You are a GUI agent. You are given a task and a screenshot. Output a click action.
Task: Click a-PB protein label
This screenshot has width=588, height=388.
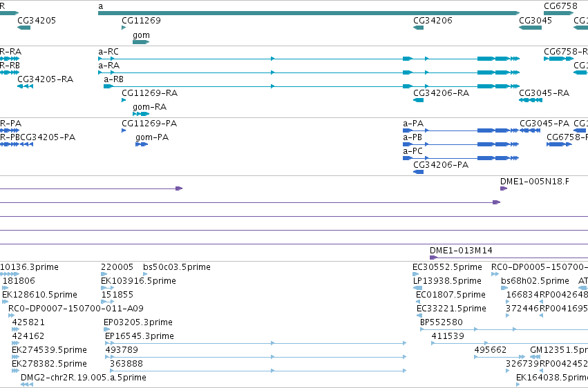coord(412,137)
